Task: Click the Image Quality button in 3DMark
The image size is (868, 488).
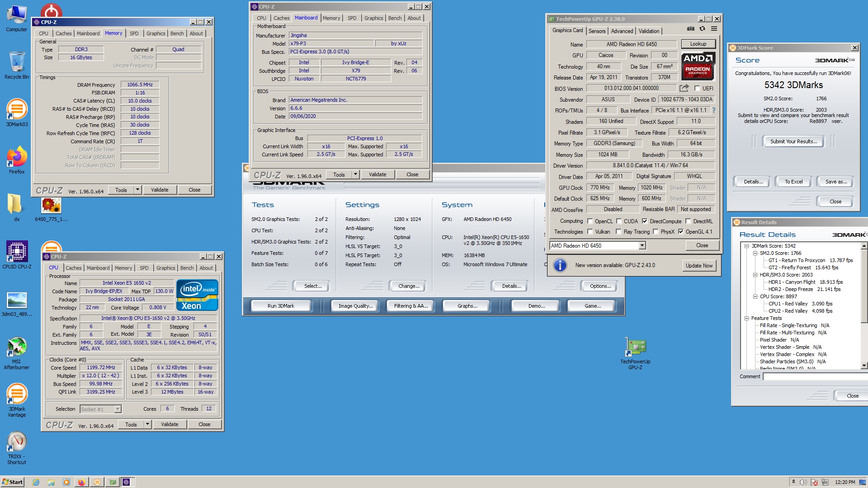Action: pyautogui.click(x=356, y=306)
